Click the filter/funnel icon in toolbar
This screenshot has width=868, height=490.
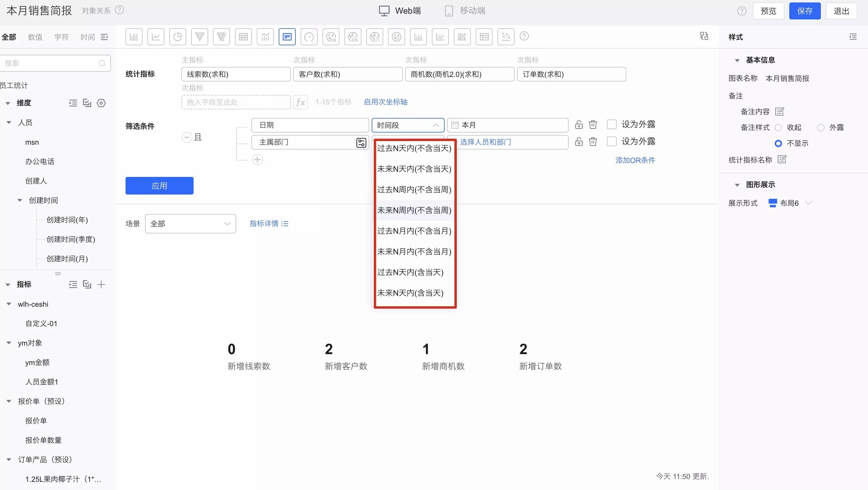[x=200, y=36]
